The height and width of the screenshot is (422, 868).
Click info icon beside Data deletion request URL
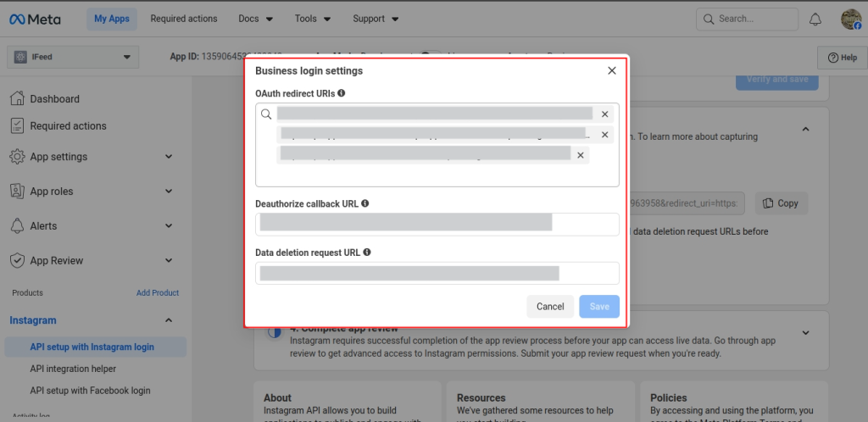tap(366, 253)
